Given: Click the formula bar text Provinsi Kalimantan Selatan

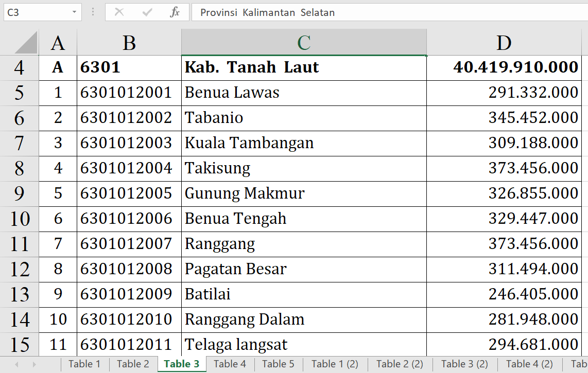Looking at the screenshot, I should click(x=268, y=12).
